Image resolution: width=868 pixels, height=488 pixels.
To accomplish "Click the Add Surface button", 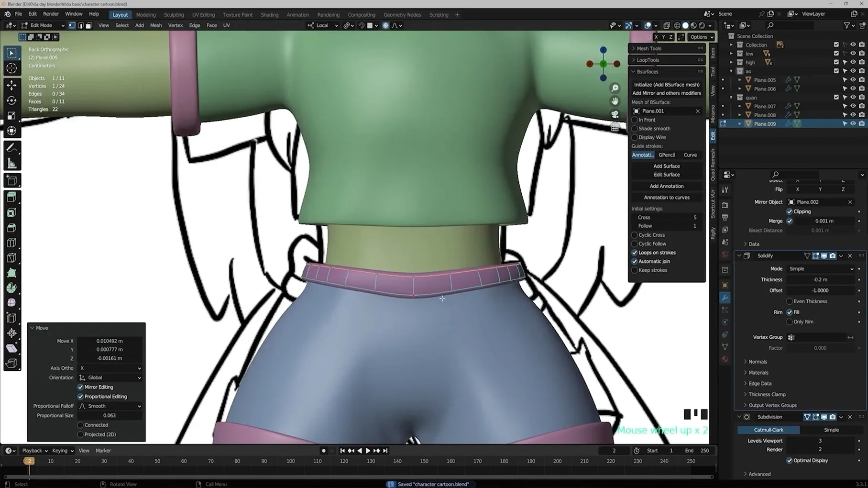I will click(667, 166).
